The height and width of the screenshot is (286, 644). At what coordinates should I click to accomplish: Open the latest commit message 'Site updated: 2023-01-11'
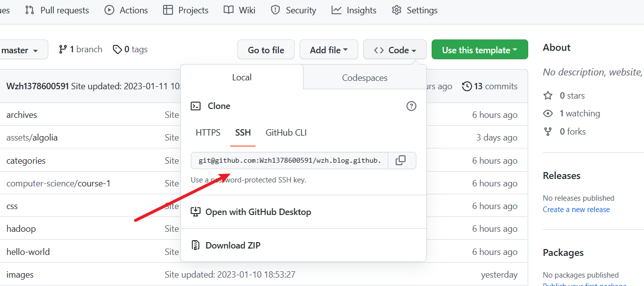[126, 86]
